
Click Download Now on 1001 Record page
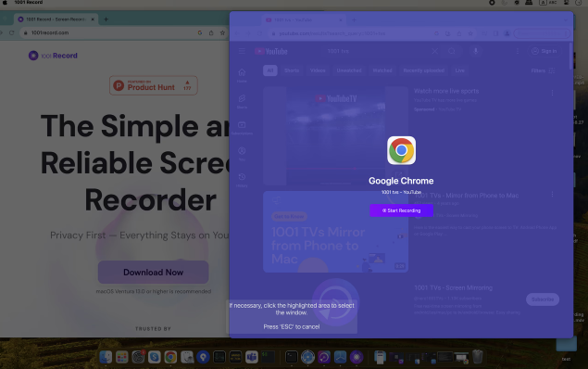click(154, 273)
